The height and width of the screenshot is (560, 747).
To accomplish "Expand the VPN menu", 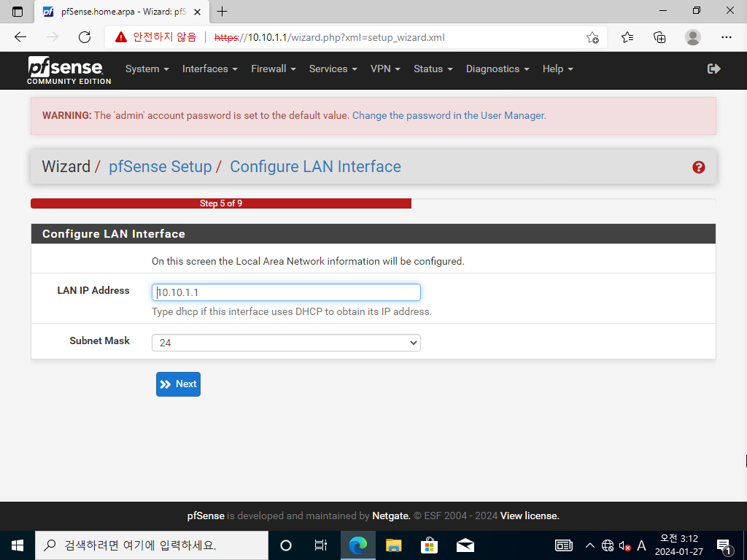I will [x=385, y=69].
